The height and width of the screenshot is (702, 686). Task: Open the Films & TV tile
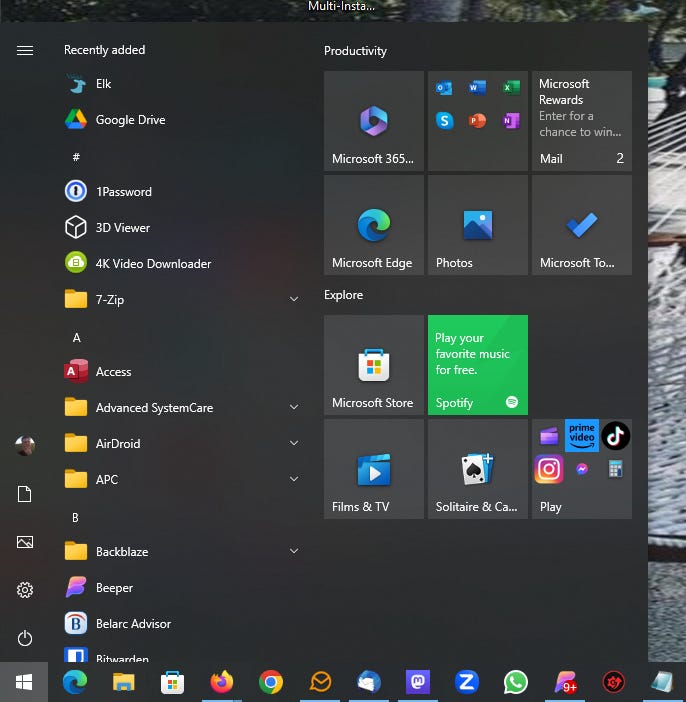click(x=374, y=469)
